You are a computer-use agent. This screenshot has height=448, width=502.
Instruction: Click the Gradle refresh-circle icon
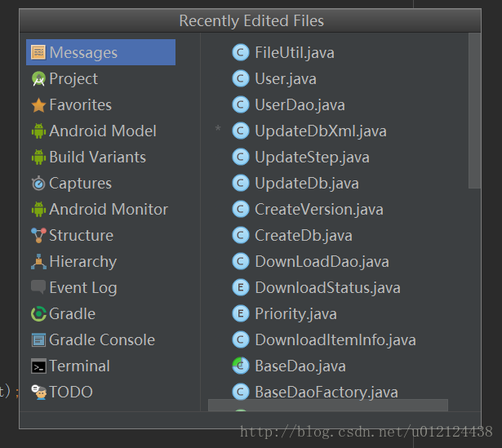(38, 314)
